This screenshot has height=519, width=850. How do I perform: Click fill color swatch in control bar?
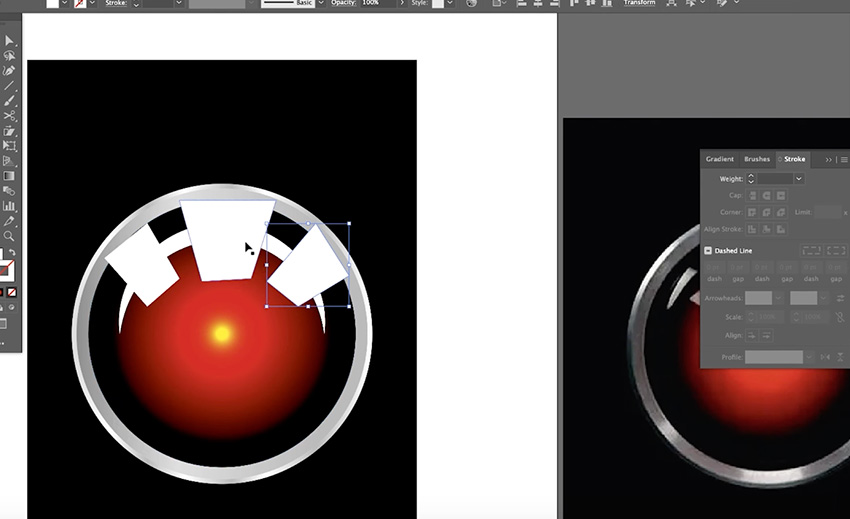(x=53, y=3)
